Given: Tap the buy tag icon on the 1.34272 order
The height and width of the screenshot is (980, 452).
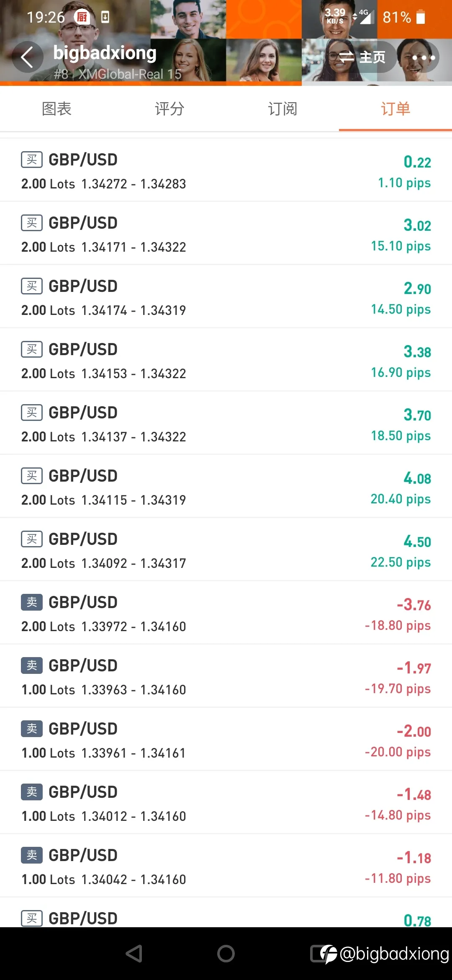Looking at the screenshot, I should click(x=32, y=160).
